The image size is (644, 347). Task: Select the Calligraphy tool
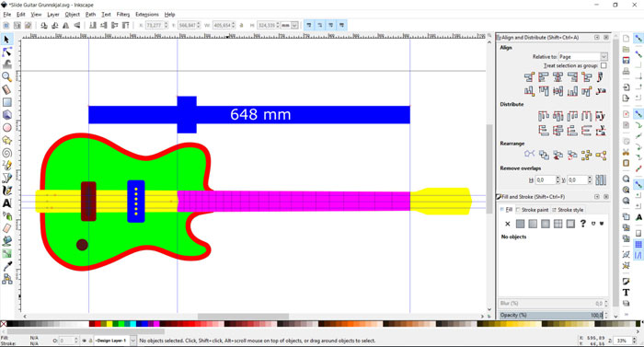[6, 191]
